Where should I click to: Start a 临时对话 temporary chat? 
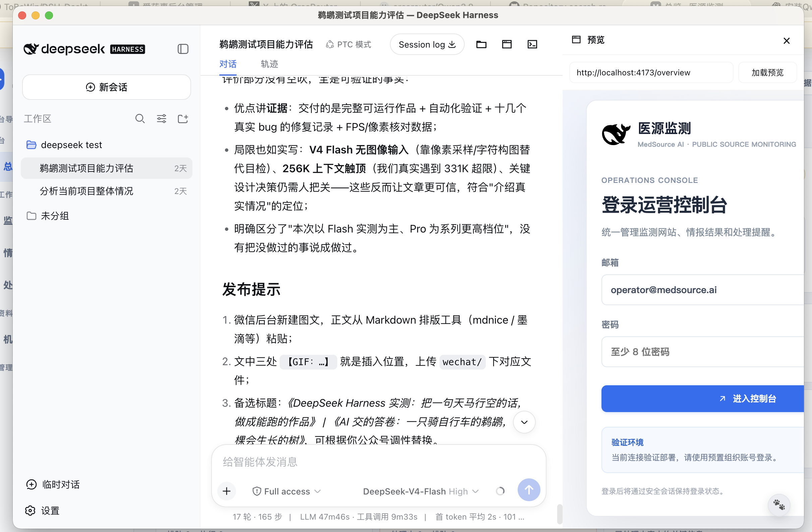(x=53, y=485)
